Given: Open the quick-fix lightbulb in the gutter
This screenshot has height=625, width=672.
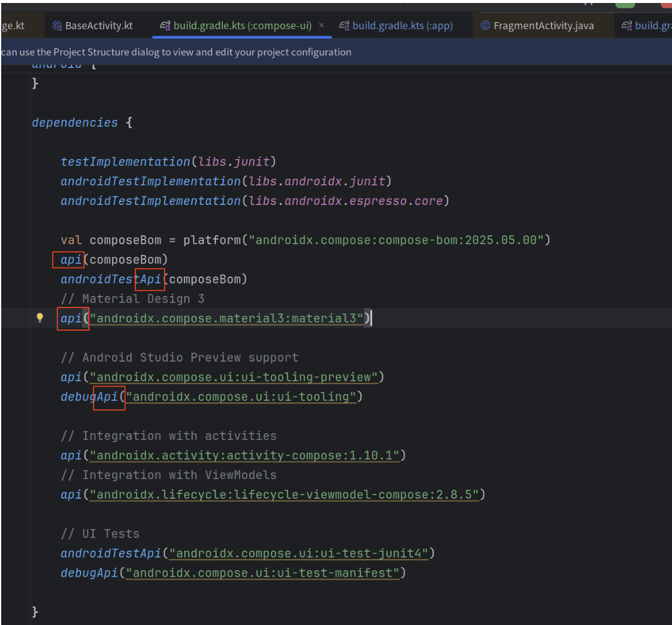Looking at the screenshot, I should click(x=41, y=318).
